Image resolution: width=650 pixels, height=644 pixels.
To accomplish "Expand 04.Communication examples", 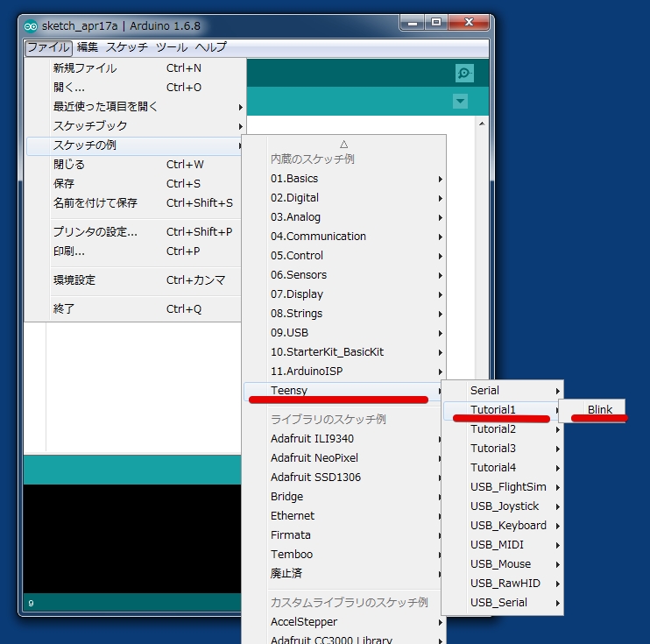I will pos(344,237).
